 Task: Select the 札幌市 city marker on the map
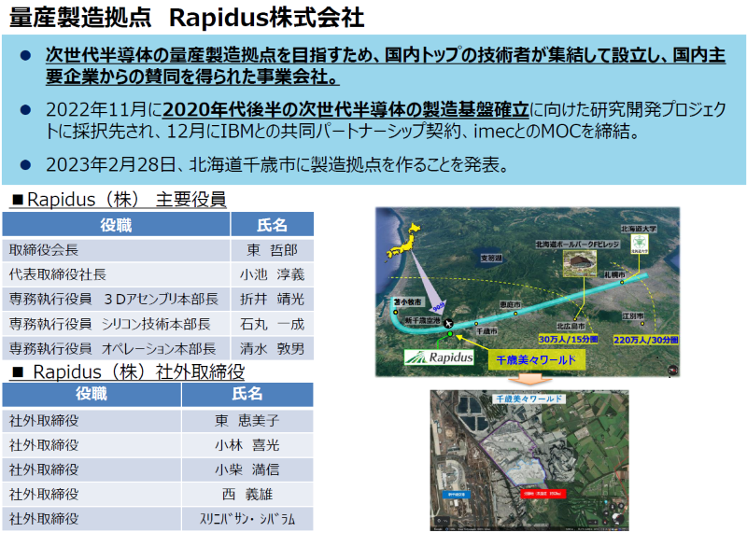tap(624, 281)
